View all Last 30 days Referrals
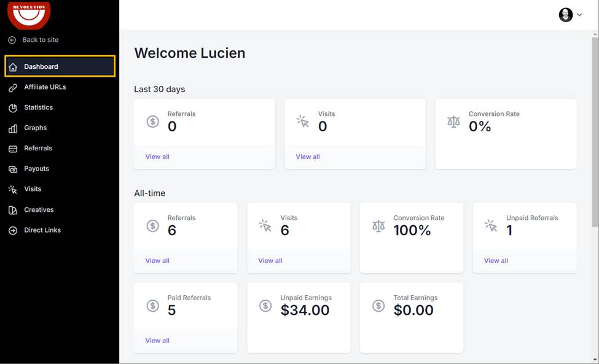Image resolution: width=599 pixels, height=364 pixels. pyautogui.click(x=157, y=157)
